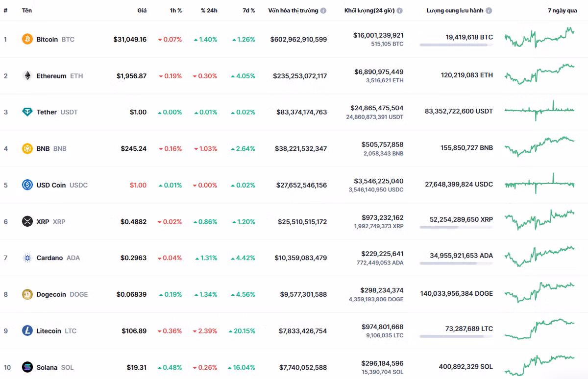588x379 pixels.
Task: Sort by the 7d % column header
Action: (249, 10)
